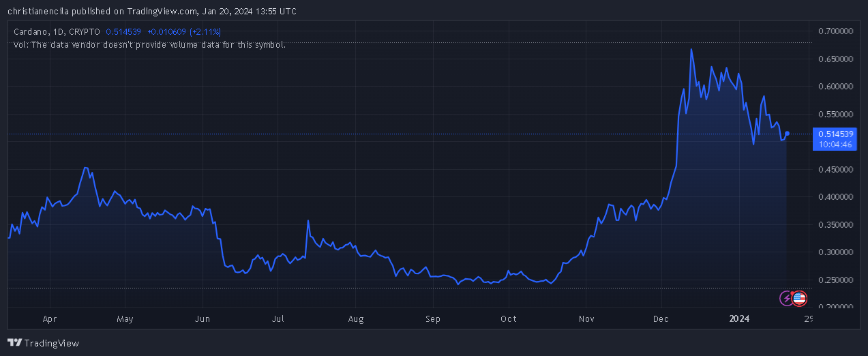Click the 0.600000 price axis label
This screenshot has height=356, width=868.
tap(835, 87)
